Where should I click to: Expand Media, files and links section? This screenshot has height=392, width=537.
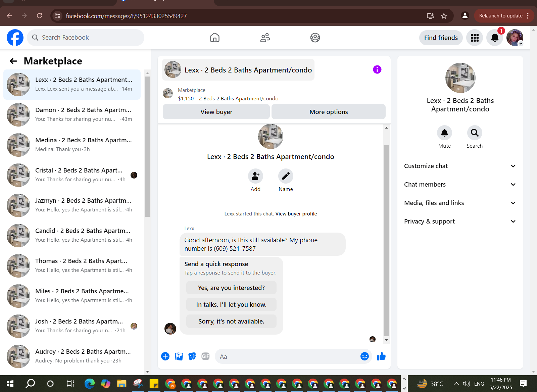[x=460, y=203]
